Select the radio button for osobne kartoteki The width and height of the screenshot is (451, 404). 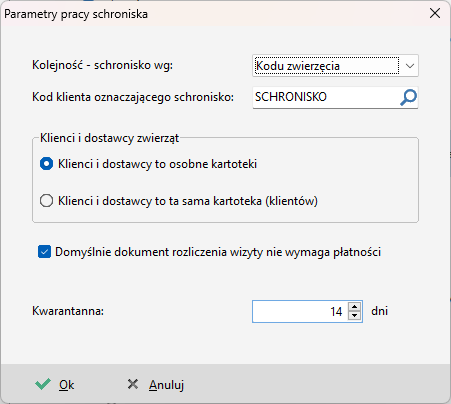[46, 164]
